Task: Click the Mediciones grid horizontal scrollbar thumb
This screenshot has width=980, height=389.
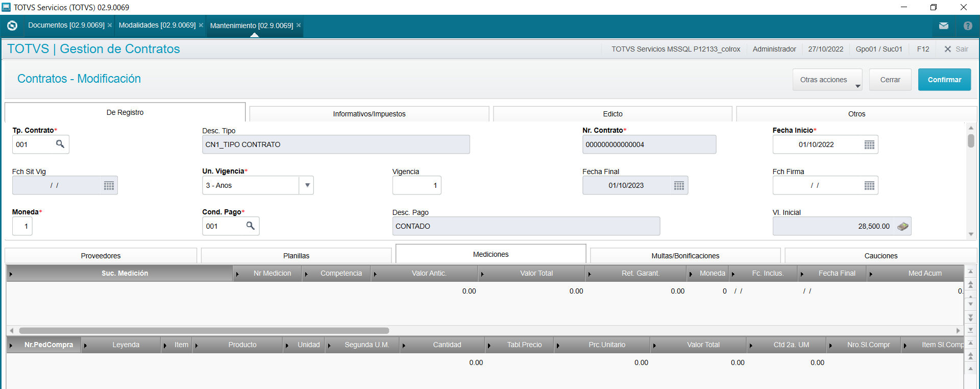Action: (204, 331)
